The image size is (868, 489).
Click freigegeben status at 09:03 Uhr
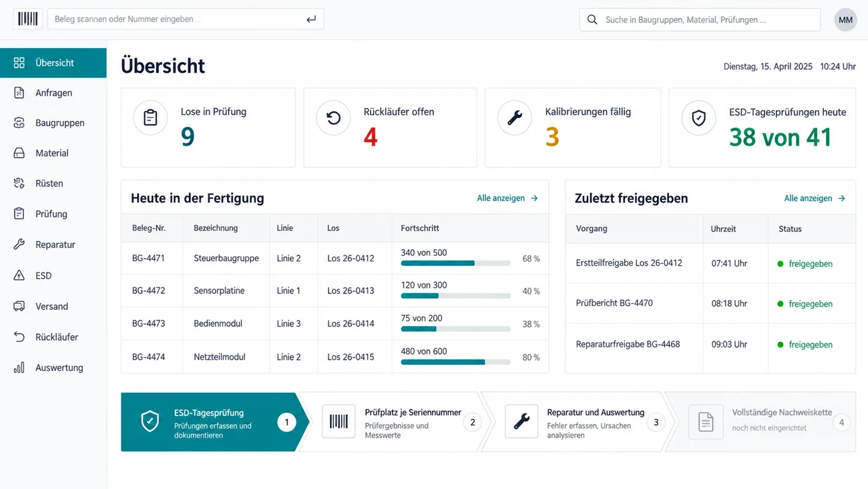[x=805, y=345]
